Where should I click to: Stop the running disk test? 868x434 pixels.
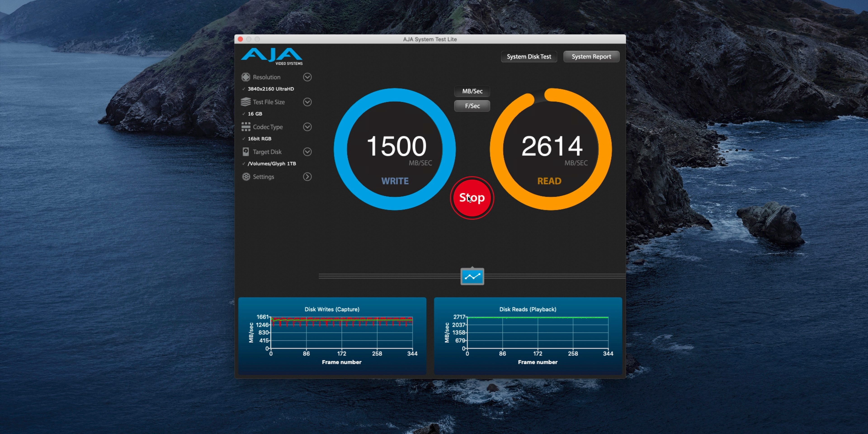coord(472,198)
